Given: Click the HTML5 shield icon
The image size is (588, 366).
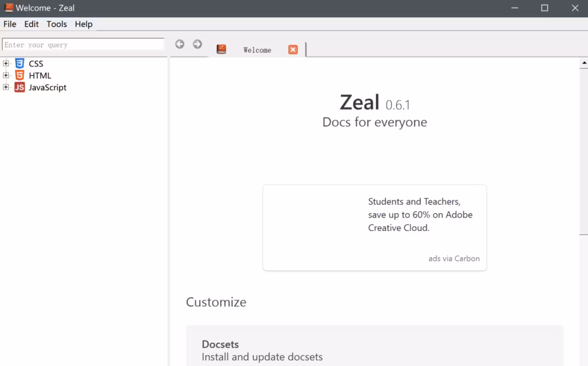Looking at the screenshot, I should (x=20, y=75).
